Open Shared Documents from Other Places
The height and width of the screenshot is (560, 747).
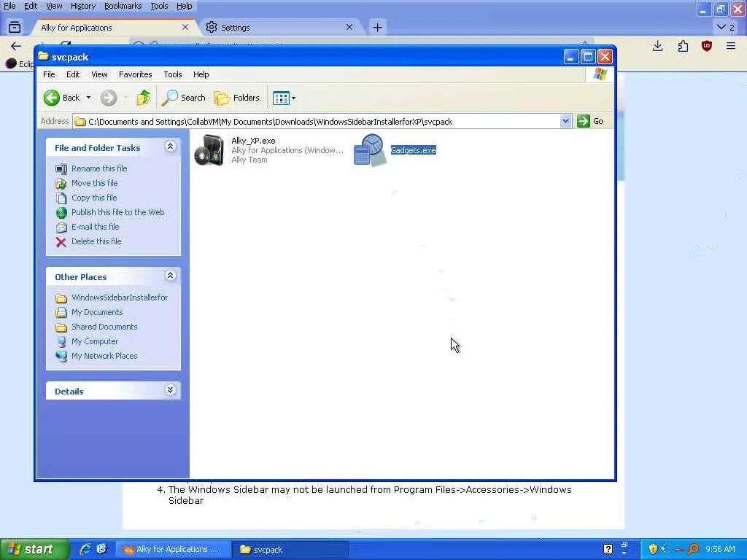tap(104, 327)
